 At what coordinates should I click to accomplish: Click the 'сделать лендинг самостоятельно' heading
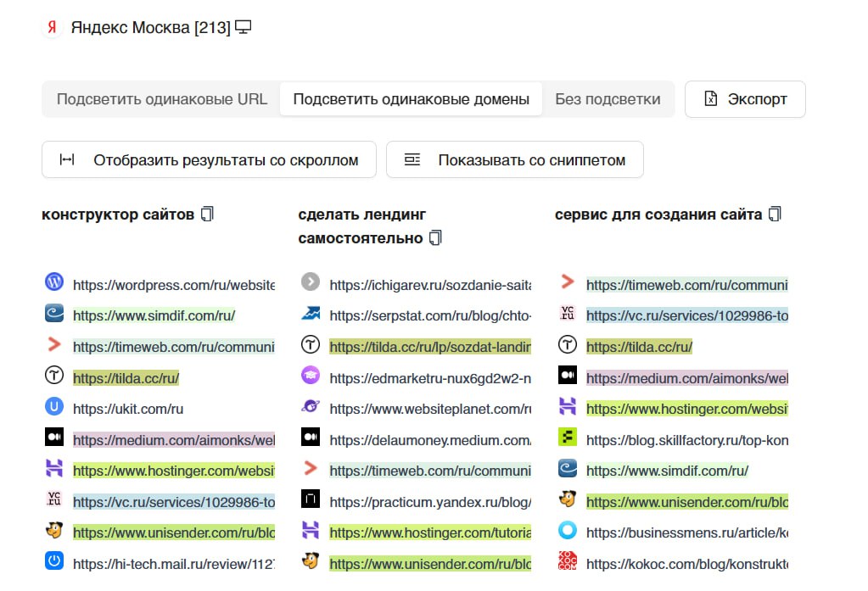click(362, 226)
